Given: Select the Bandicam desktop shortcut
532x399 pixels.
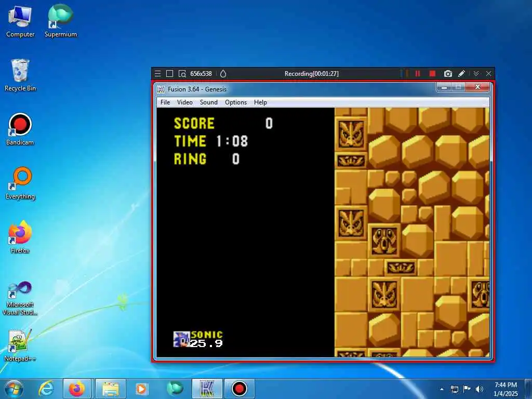Looking at the screenshot, I should pyautogui.click(x=20, y=129).
